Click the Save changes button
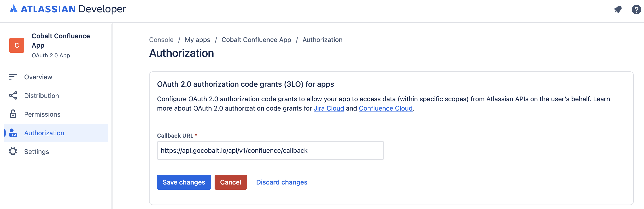The height and width of the screenshot is (209, 644). tap(184, 182)
